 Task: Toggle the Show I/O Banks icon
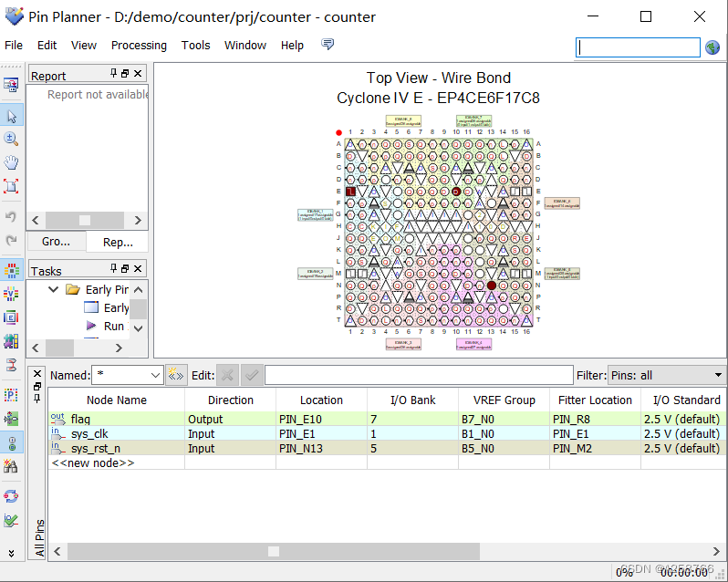11,270
